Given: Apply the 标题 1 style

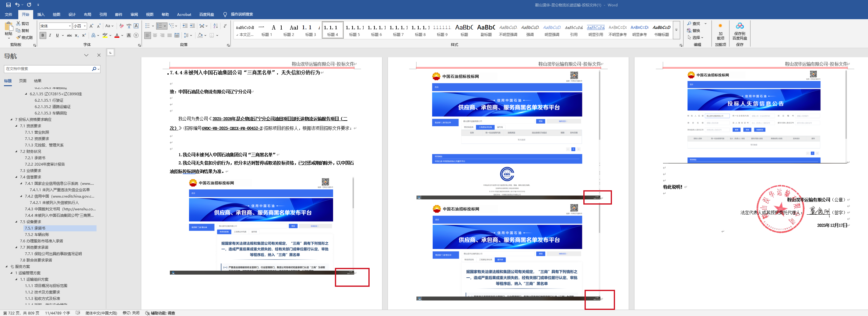Looking at the screenshot, I should tap(266, 30).
